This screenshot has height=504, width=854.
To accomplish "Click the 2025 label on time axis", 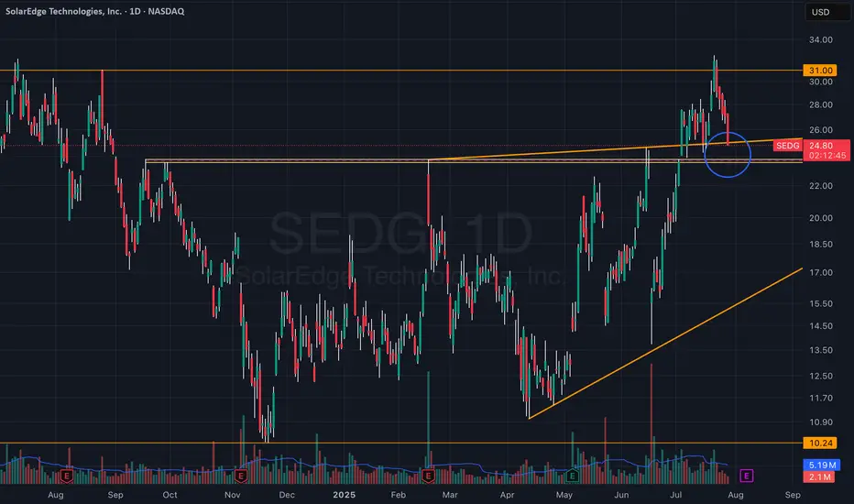I will coord(345,495).
